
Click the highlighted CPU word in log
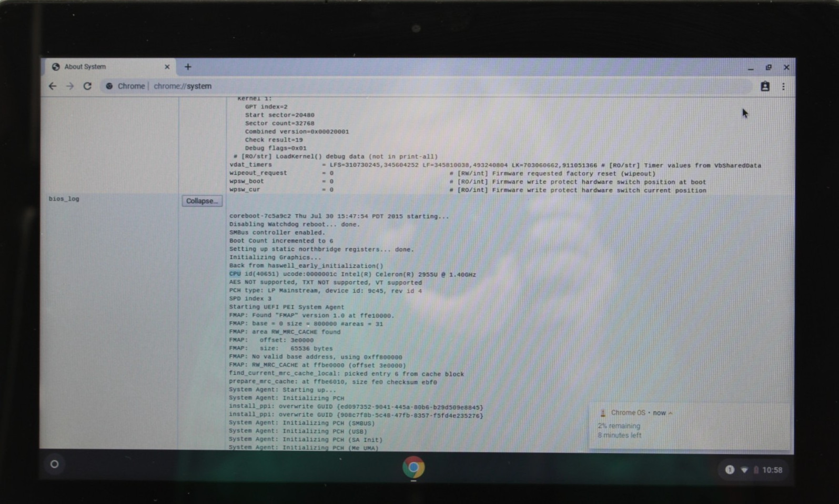tap(235, 274)
